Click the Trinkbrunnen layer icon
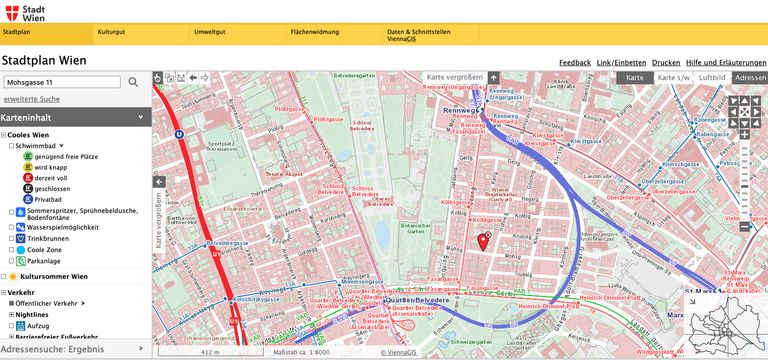The width and height of the screenshot is (768, 360). 21,239
